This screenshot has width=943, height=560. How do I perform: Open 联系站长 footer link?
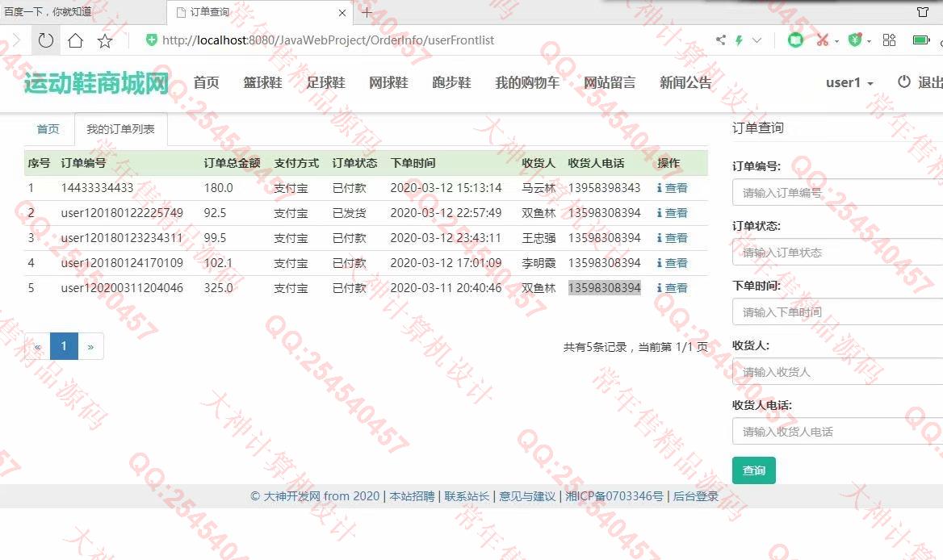(467, 496)
